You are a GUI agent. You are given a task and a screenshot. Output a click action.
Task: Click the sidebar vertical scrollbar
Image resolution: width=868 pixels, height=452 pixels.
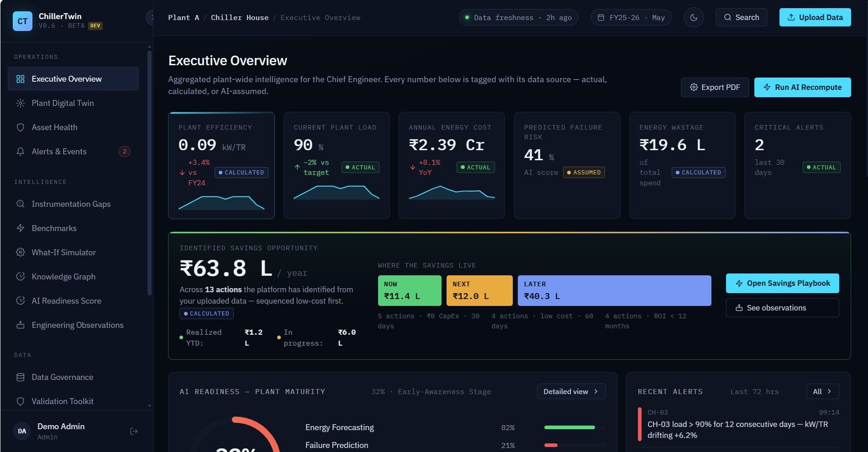coord(149,173)
